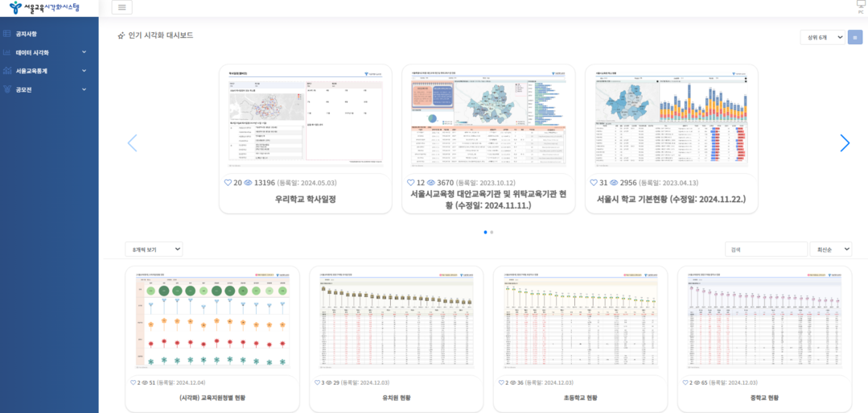This screenshot has height=413, width=868.
Task: Open 공지사항 in the sidebar
Action: (x=26, y=34)
